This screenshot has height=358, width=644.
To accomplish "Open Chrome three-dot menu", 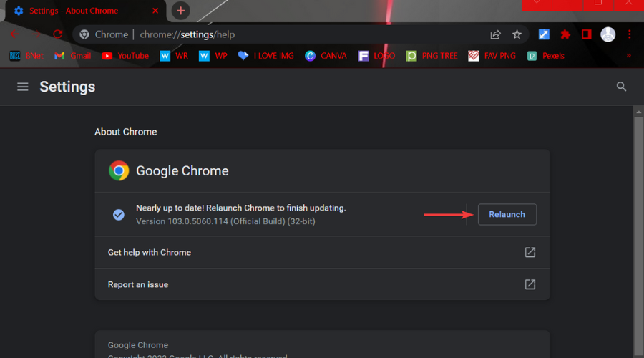I will [x=629, y=34].
